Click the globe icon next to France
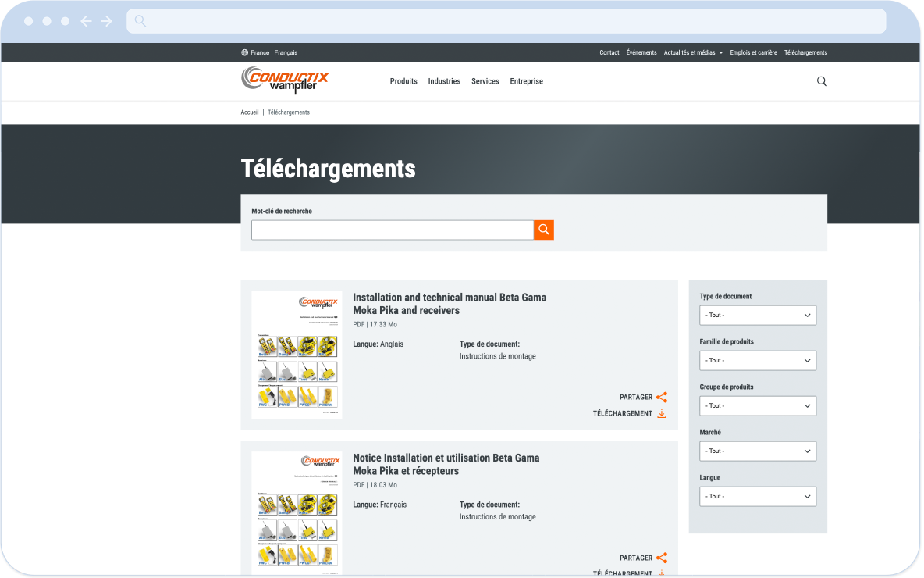This screenshot has height=578, width=924. point(244,52)
